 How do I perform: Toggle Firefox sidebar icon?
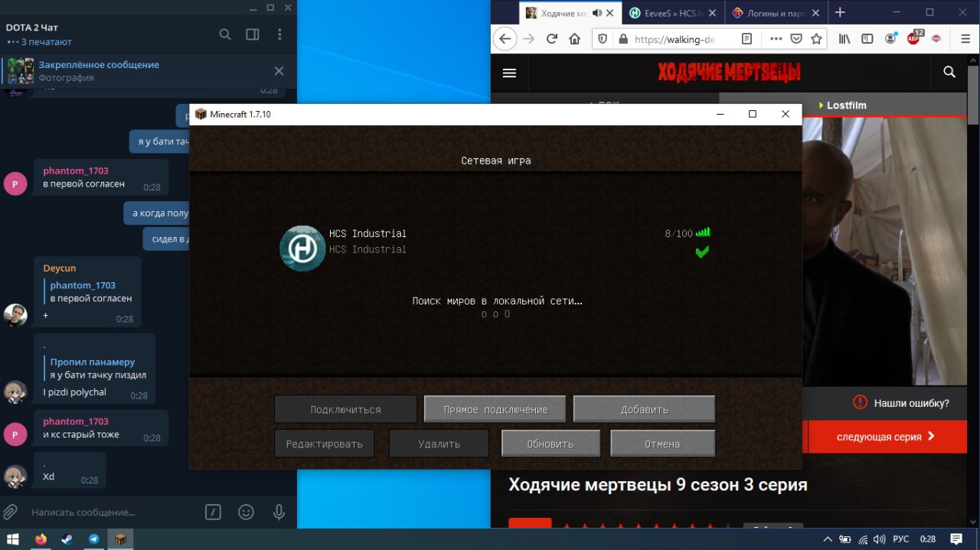[867, 39]
